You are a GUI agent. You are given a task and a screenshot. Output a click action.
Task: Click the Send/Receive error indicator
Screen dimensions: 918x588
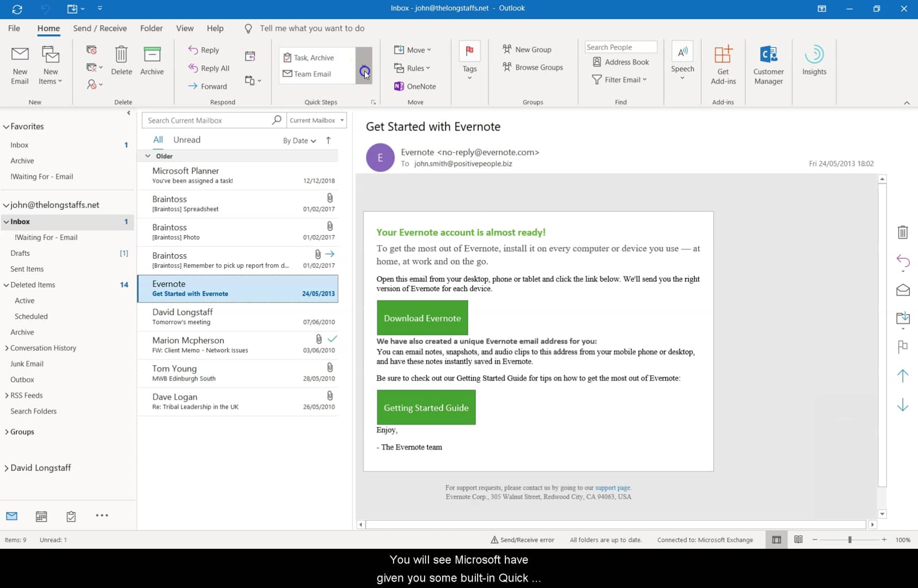pyautogui.click(x=522, y=540)
